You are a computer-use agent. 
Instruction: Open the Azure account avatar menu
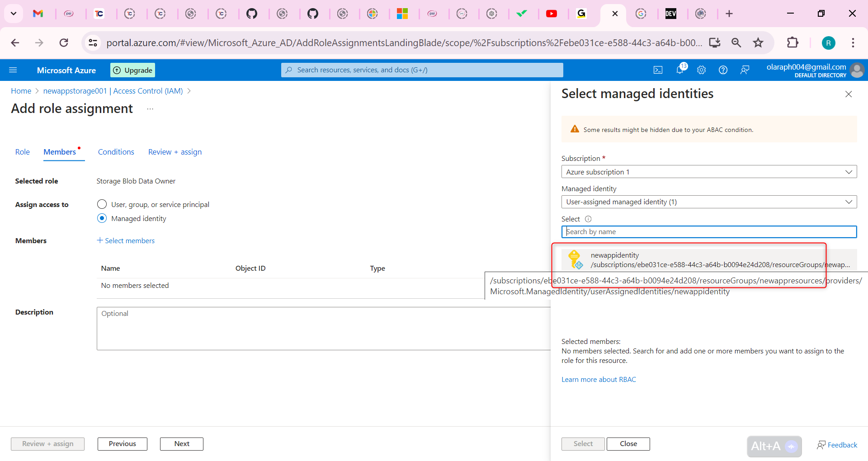[x=857, y=70]
